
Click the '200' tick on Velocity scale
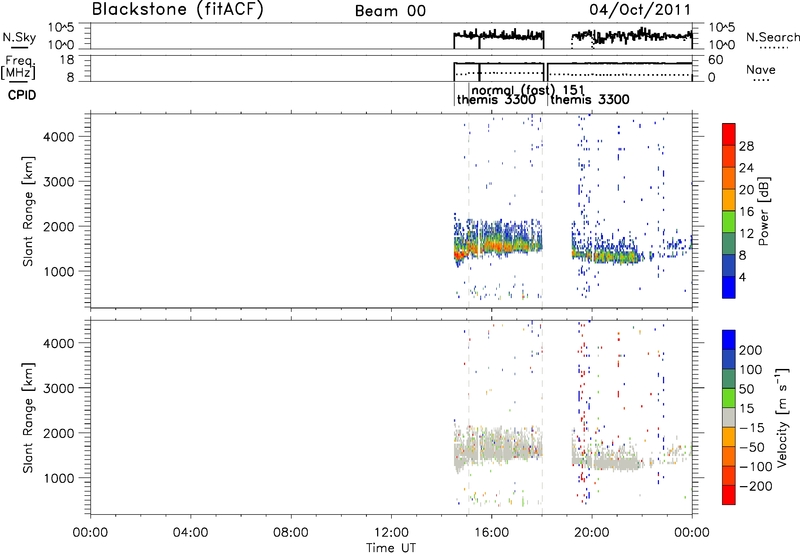(x=751, y=350)
